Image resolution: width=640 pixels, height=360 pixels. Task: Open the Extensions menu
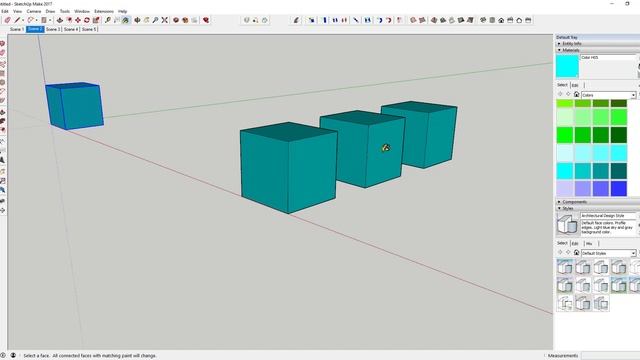[104, 11]
